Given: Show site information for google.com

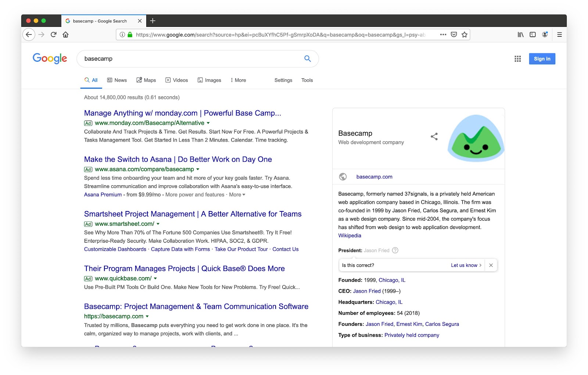Looking at the screenshot, I should pyautogui.click(x=122, y=35).
